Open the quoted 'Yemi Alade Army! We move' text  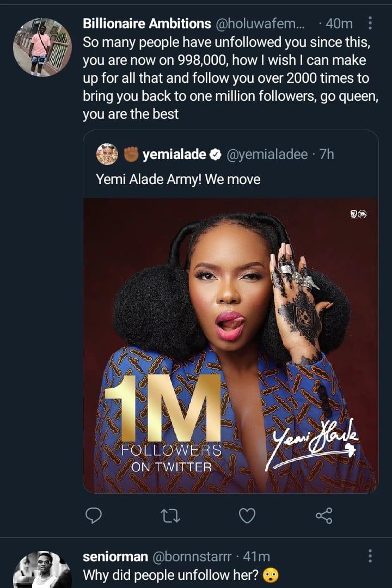pos(178,179)
